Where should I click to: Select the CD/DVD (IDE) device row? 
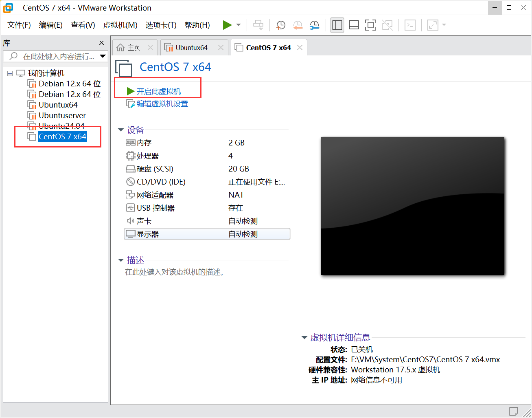[x=207, y=182]
